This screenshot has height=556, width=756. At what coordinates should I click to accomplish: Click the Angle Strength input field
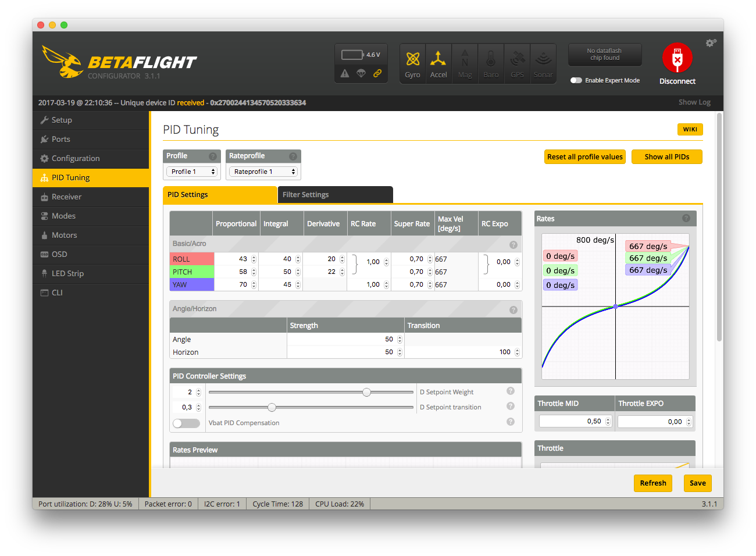[345, 340]
